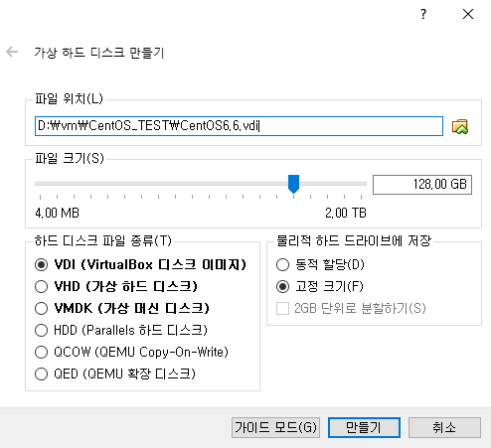The height and width of the screenshot is (448, 491).
Task: Close the virtual hard disk dialog
Action: point(468,14)
